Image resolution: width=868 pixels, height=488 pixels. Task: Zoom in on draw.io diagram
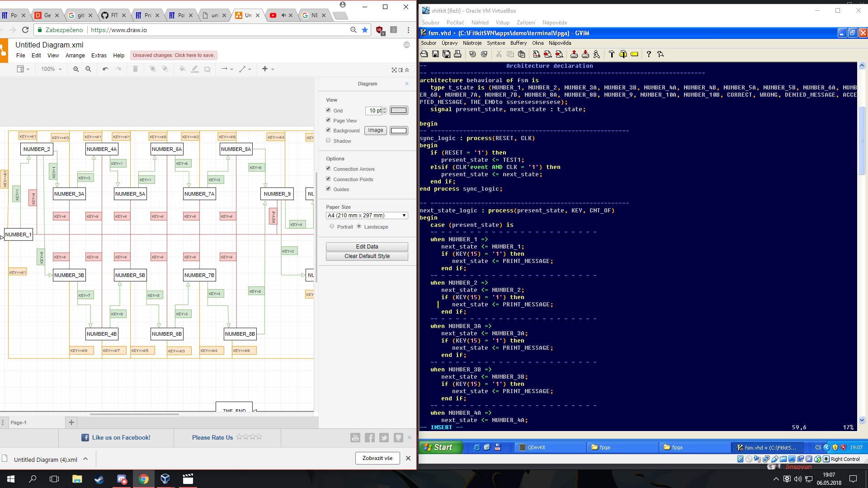click(76, 69)
